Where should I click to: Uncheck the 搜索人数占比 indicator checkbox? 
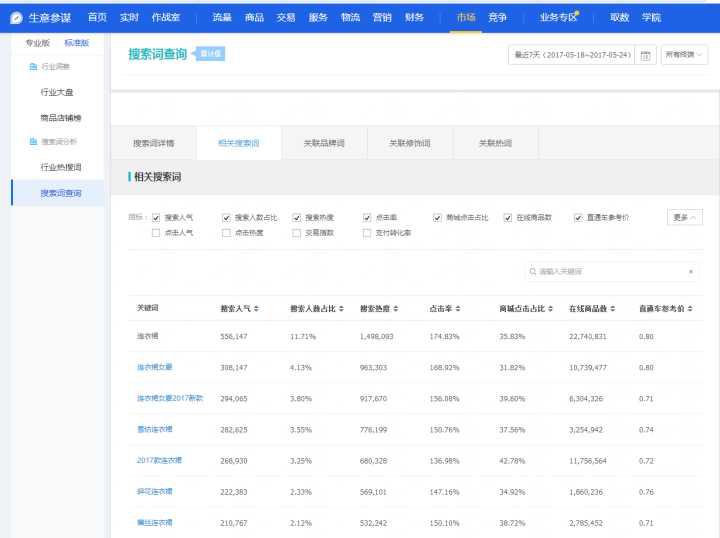pos(226,218)
